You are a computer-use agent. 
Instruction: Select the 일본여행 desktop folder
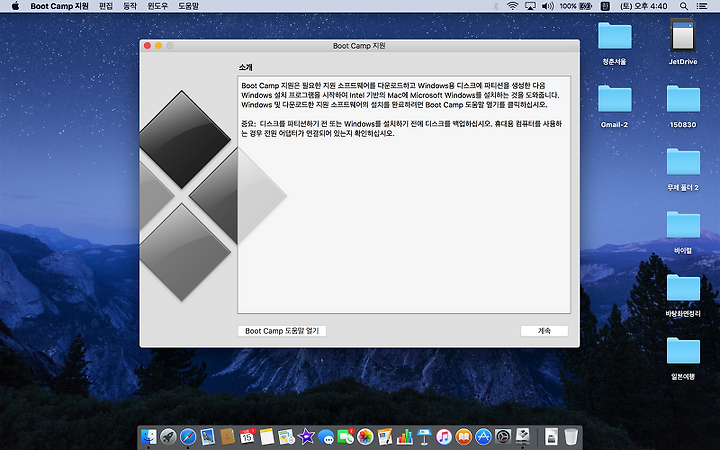click(x=683, y=351)
